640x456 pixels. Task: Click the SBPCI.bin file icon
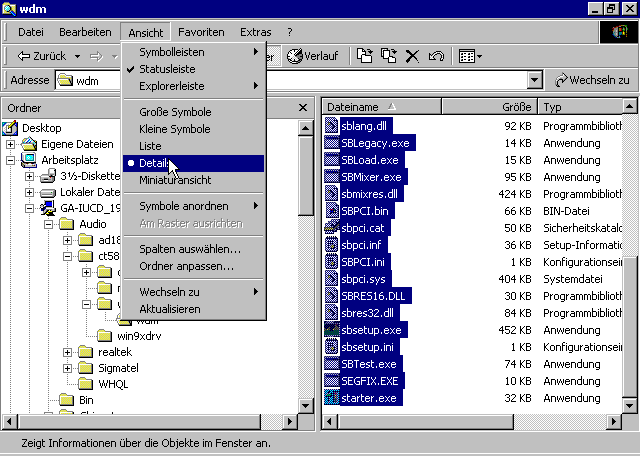(331, 211)
